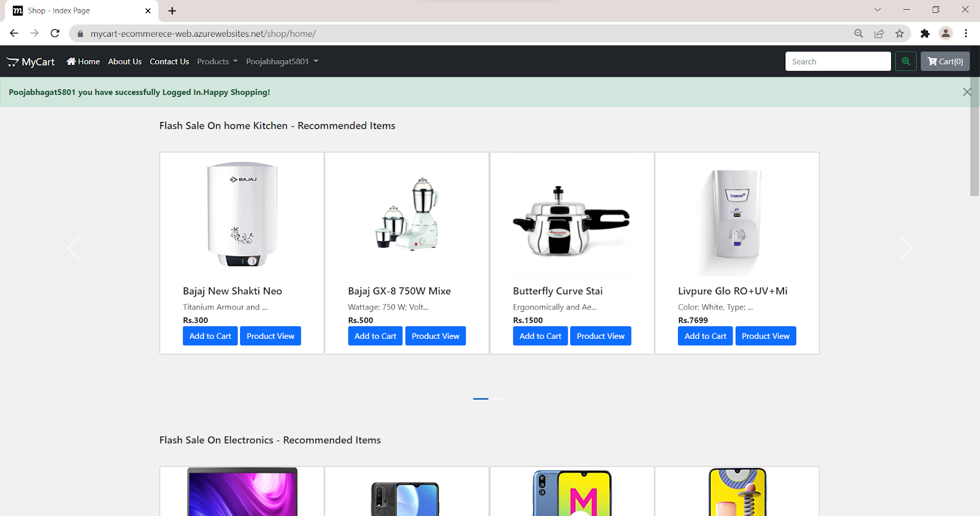The height and width of the screenshot is (516, 980).
Task: Open the Cart(0) button
Action: pyautogui.click(x=945, y=61)
